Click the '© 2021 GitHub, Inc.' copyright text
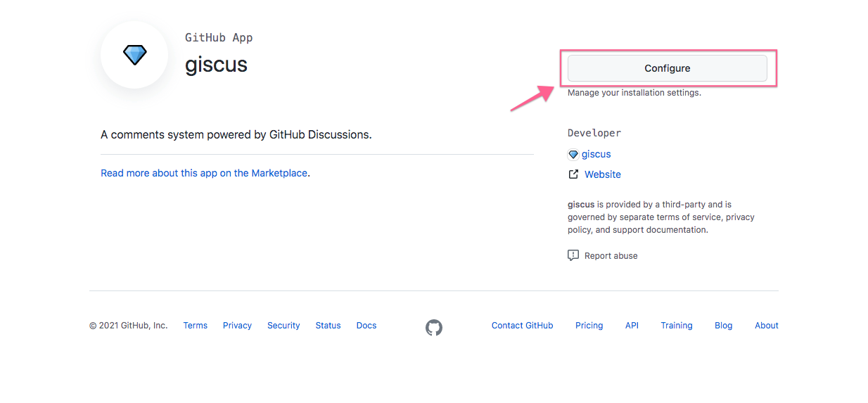 [x=129, y=326]
